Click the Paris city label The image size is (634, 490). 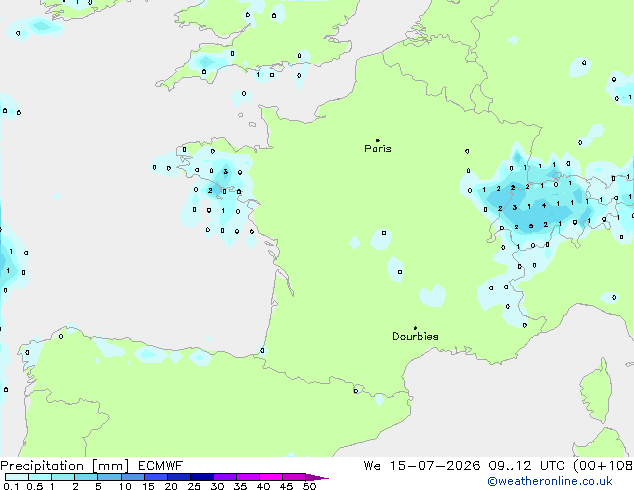[378, 149]
